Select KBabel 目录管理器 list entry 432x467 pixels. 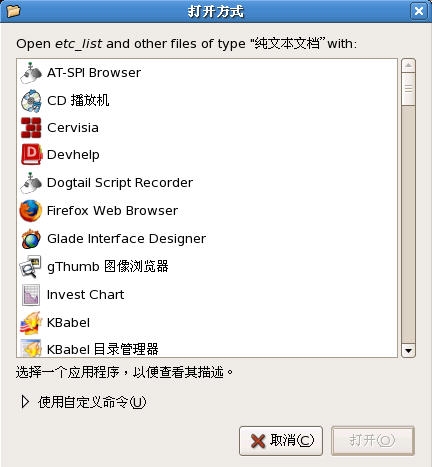click(x=207, y=349)
